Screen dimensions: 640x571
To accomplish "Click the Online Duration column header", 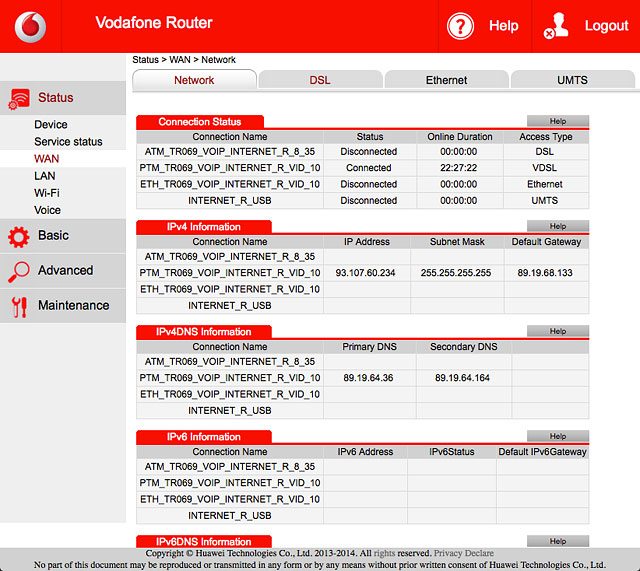I will coord(460,136).
